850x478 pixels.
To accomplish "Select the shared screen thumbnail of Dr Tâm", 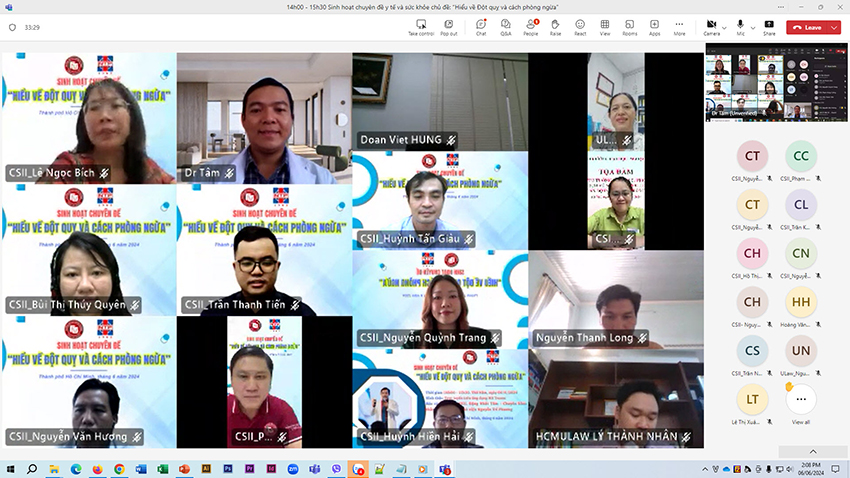I will coord(776,82).
